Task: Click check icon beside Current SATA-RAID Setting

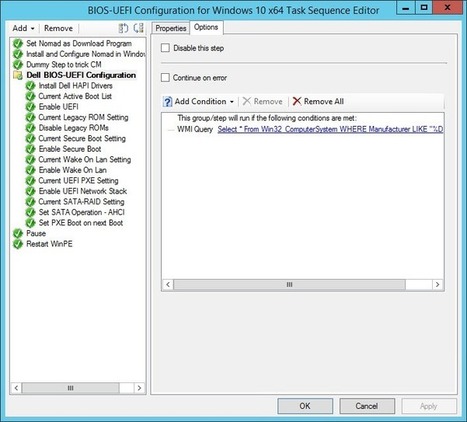Action: pyautogui.click(x=30, y=202)
